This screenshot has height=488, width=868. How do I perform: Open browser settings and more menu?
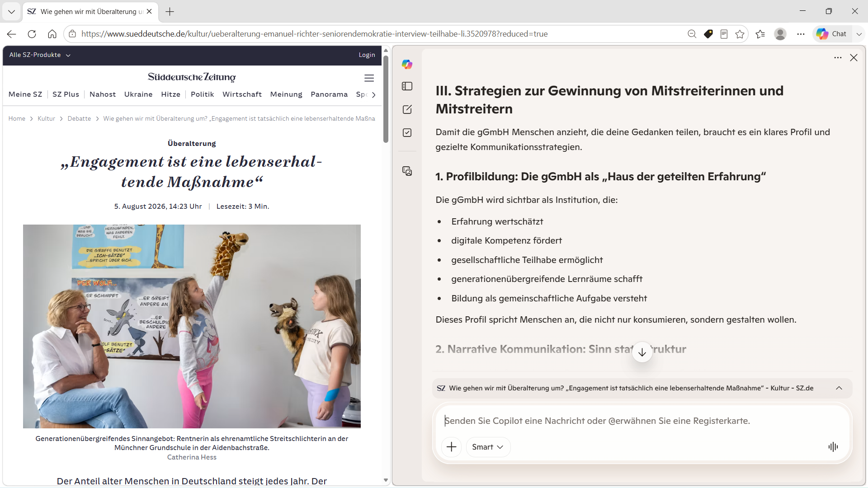pos(801,34)
